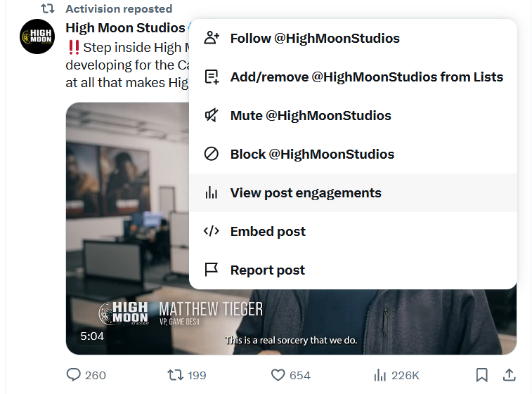Choose Add/remove @HighMoonStudios from Lists
Image resolution: width=532 pixels, height=394 pixels.
click(x=366, y=77)
